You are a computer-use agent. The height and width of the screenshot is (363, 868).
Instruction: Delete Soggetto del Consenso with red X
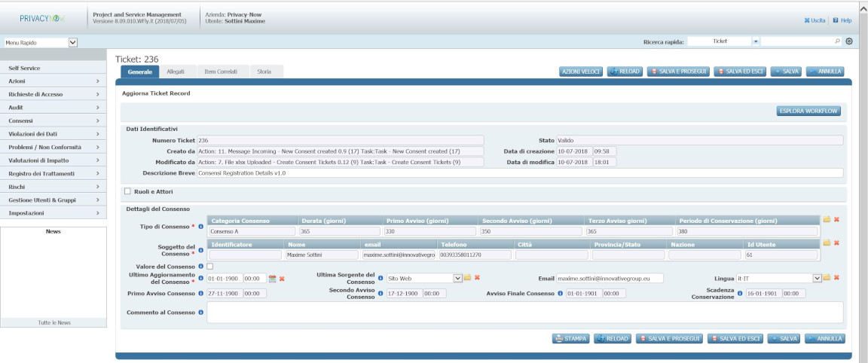tap(836, 243)
